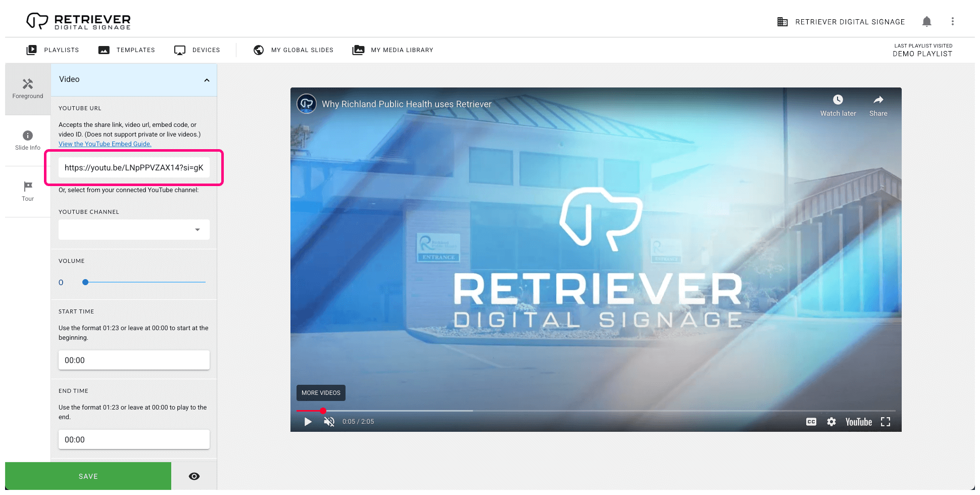Screen dimensions: 980x495
Task: Click the Global Slides globe icon
Action: tap(259, 50)
